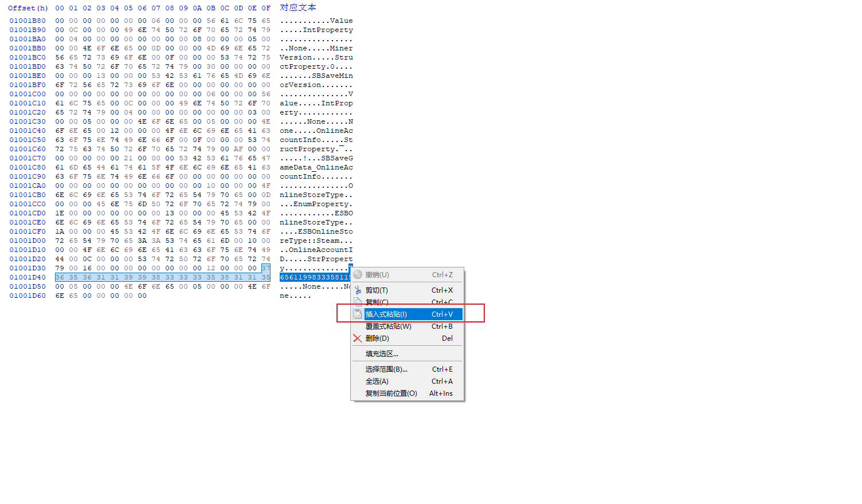Click the highlighted byte 37 in row 01001D30
Viewport: 862px width, 504px height.
coord(266,268)
